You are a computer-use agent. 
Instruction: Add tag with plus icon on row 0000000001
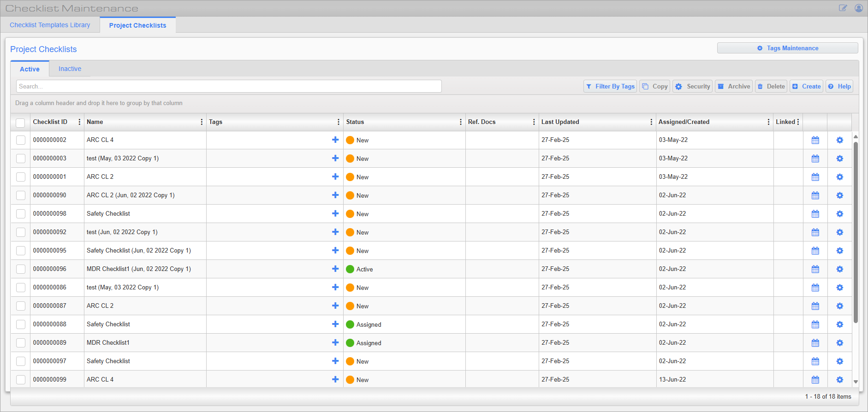335,177
